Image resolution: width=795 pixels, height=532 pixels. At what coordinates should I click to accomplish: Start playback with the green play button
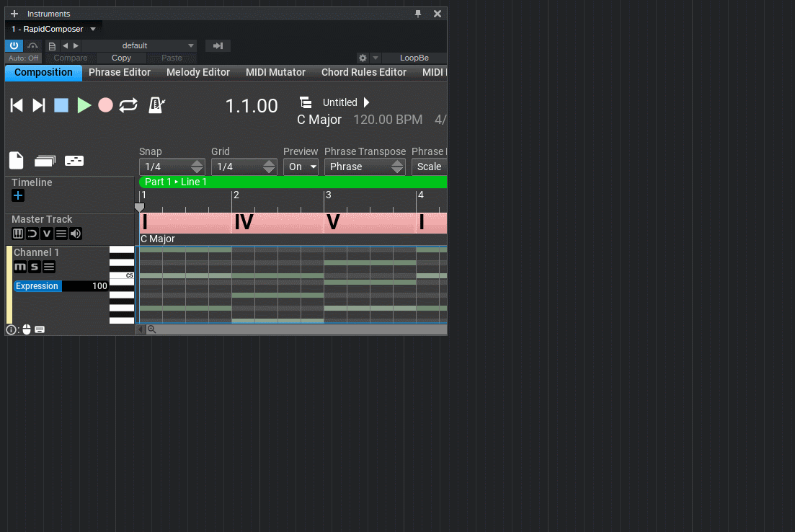84,105
